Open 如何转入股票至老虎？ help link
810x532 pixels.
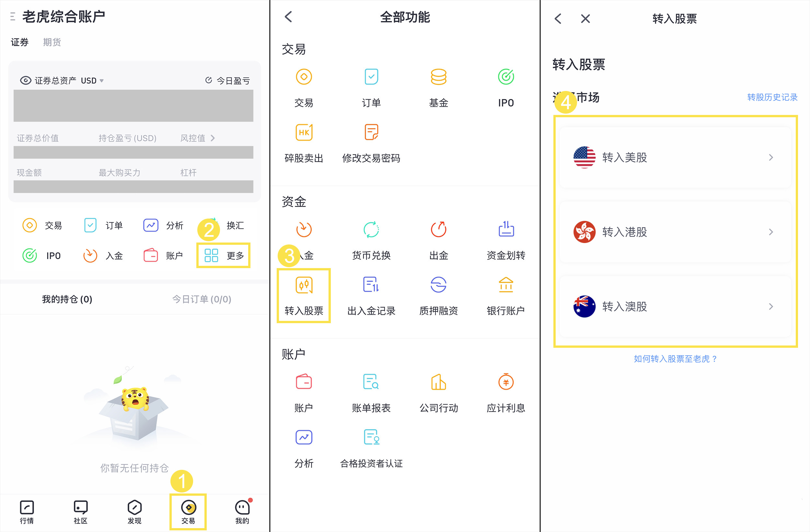(676, 358)
